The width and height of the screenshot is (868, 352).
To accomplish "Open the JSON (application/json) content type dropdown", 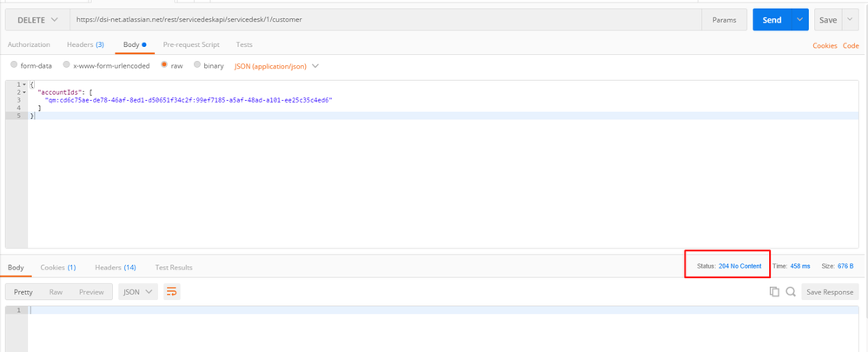I will click(277, 66).
